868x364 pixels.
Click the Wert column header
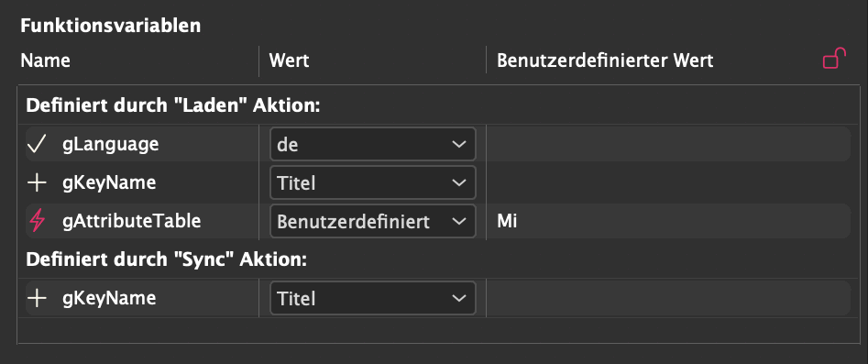[289, 61]
